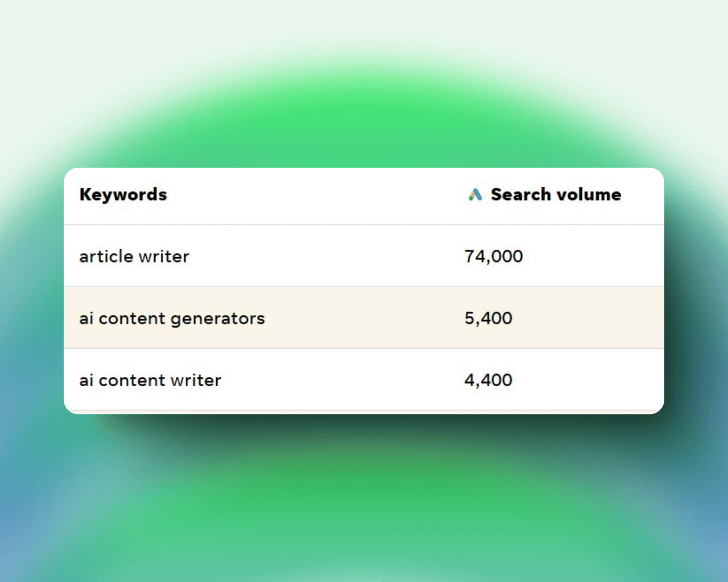This screenshot has height=582, width=728.
Task: Click the green background below the table card
Action: pyautogui.click(x=364, y=497)
